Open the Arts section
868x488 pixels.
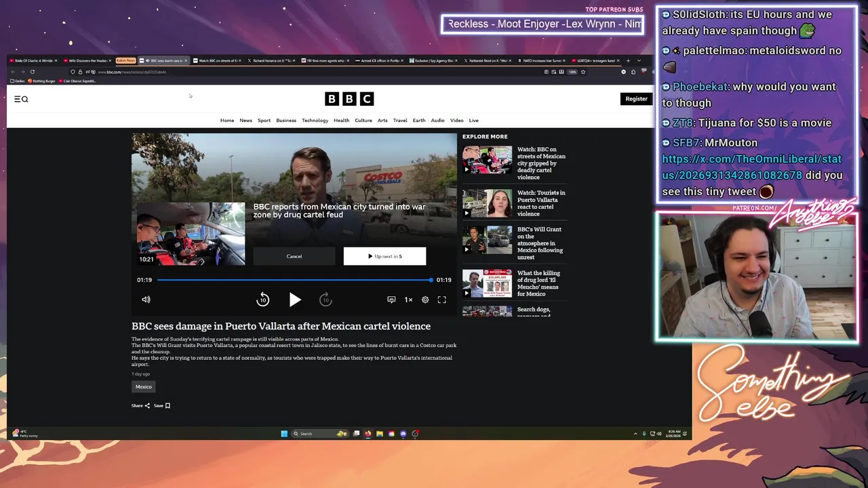click(382, 121)
